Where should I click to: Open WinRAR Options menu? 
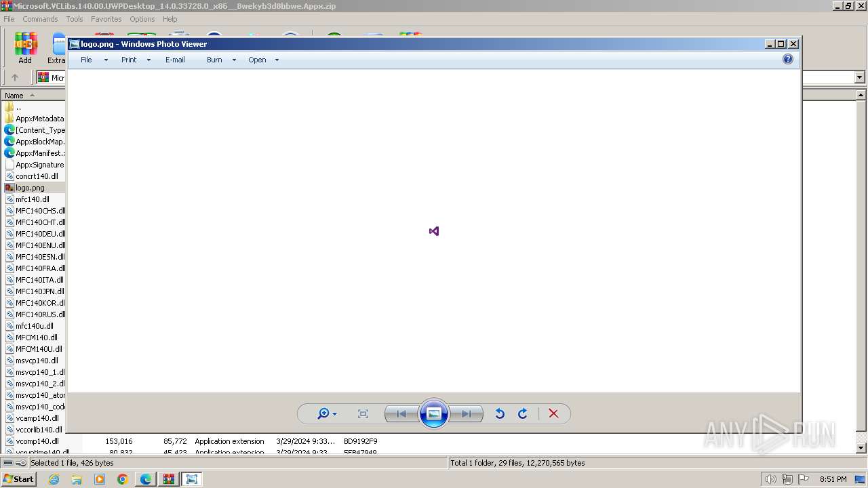(x=142, y=19)
